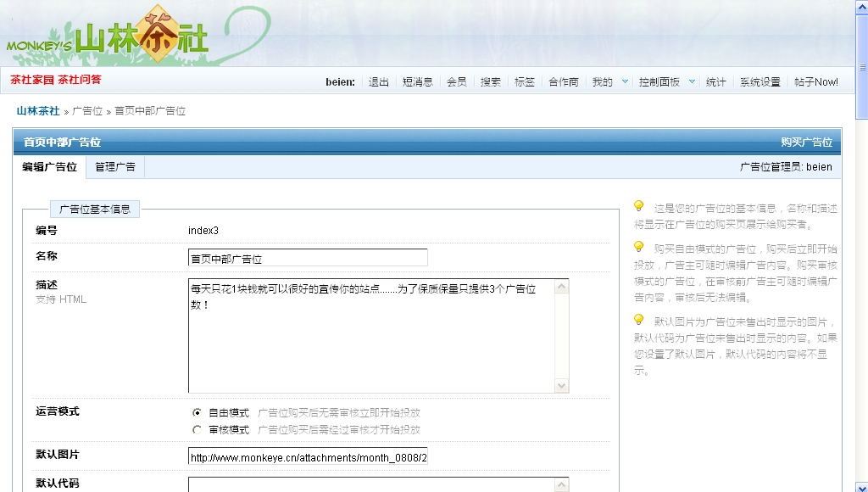This screenshot has height=492, width=868.
Task: Click the page vertical scrollbar thumb
Action: [862, 66]
